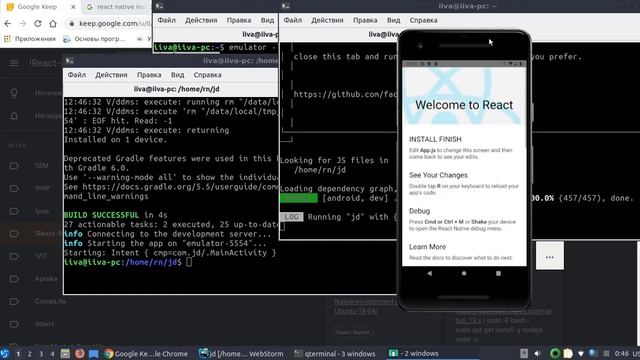Image resolution: width=640 pixels, height=360 pixels.
Task: Switch to the WebStorm taskbar entry
Action: tap(241, 353)
